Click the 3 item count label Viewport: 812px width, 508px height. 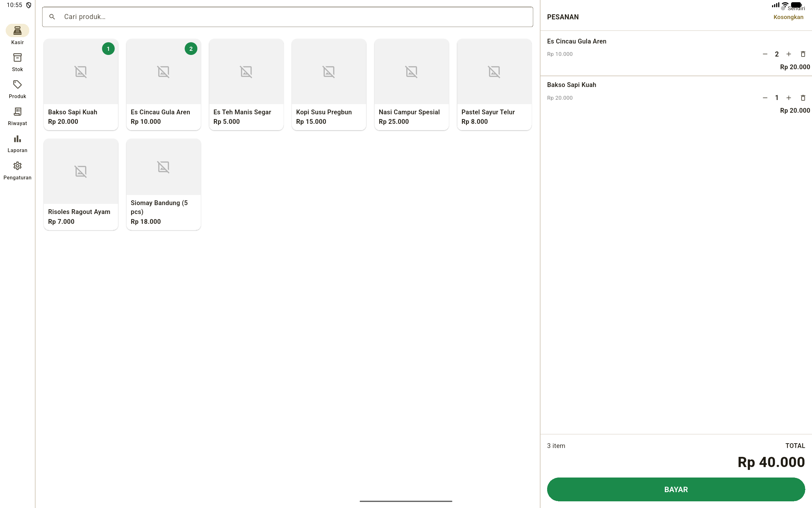point(556,446)
